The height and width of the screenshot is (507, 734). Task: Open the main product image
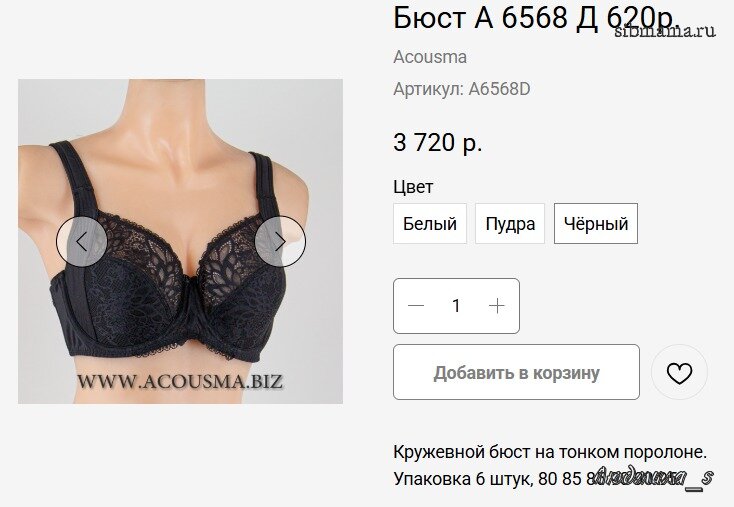coord(180,242)
